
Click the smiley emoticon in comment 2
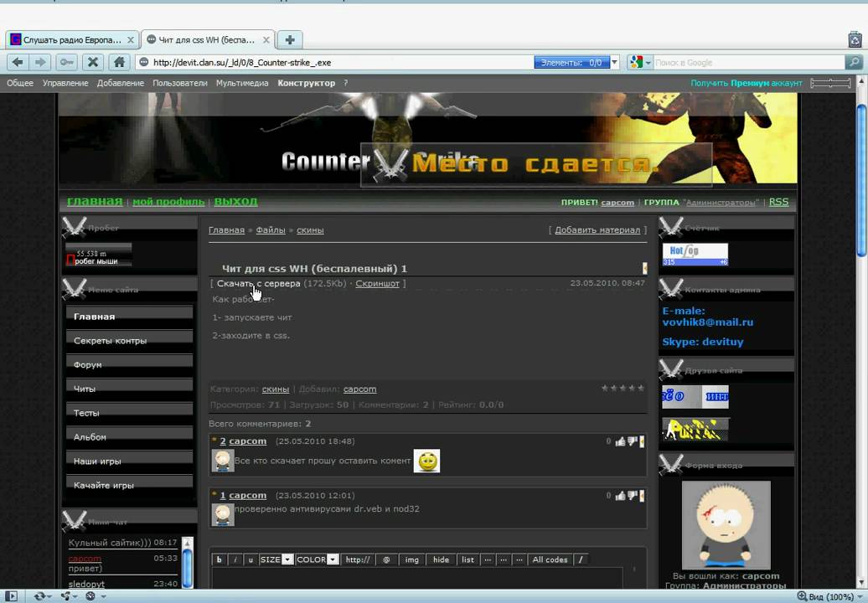426,461
